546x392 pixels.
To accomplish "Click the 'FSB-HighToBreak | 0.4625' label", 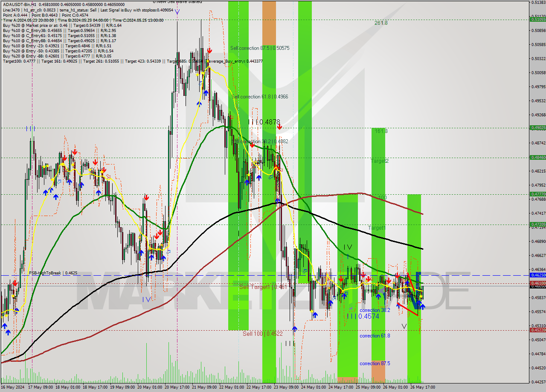I will [x=53, y=273].
